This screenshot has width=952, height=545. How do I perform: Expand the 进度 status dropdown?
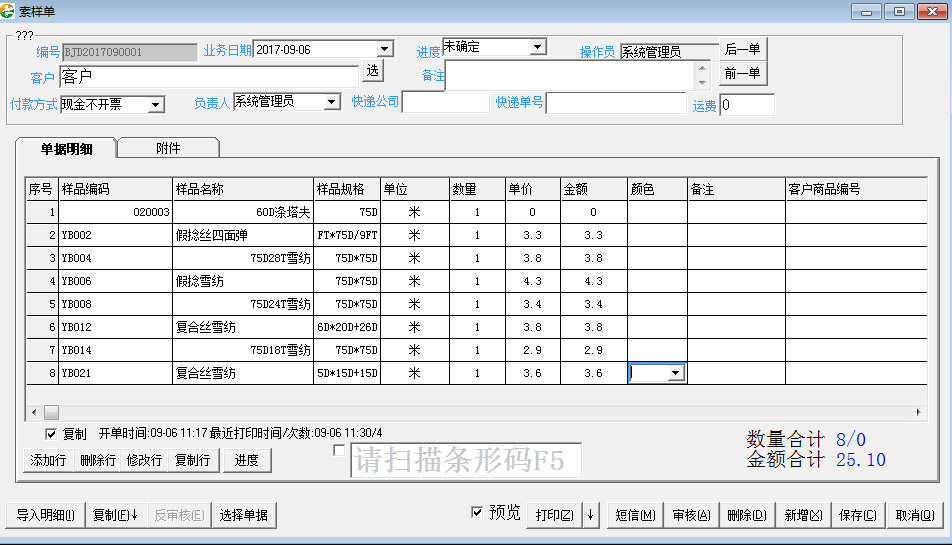(x=537, y=47)
